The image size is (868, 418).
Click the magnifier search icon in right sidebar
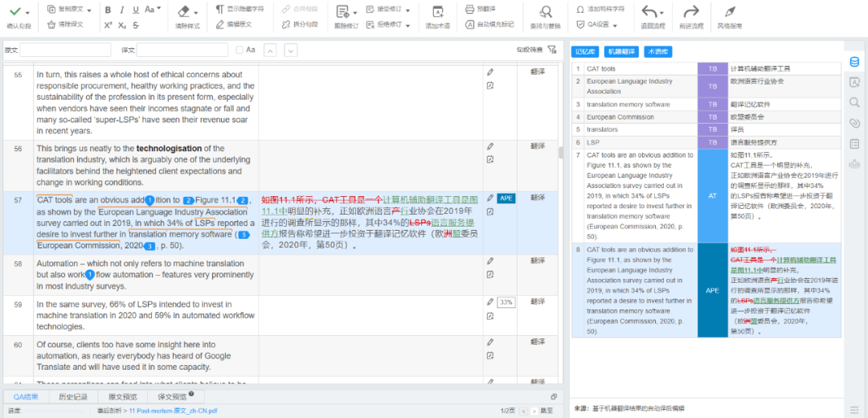(854, 102)
